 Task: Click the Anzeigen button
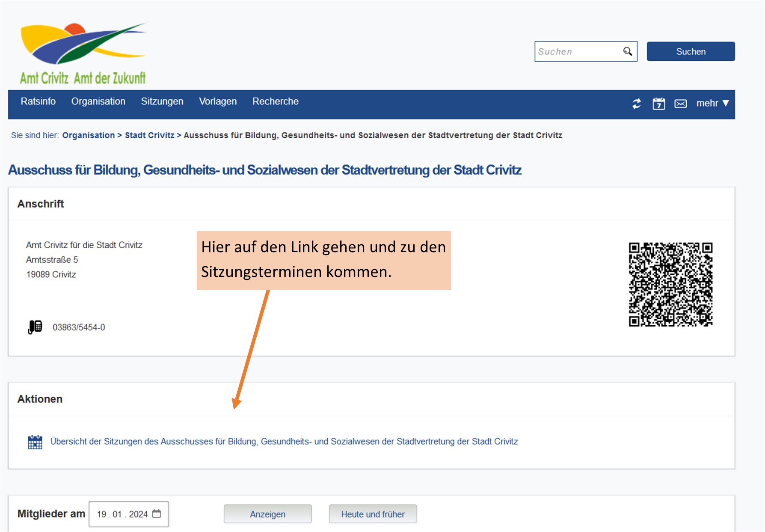[267, 514]
